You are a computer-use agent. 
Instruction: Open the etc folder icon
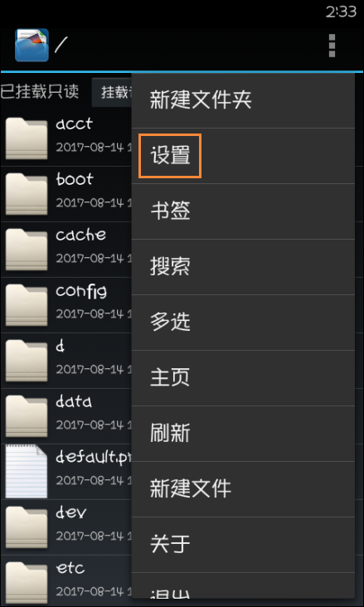[x=27, y=583]
